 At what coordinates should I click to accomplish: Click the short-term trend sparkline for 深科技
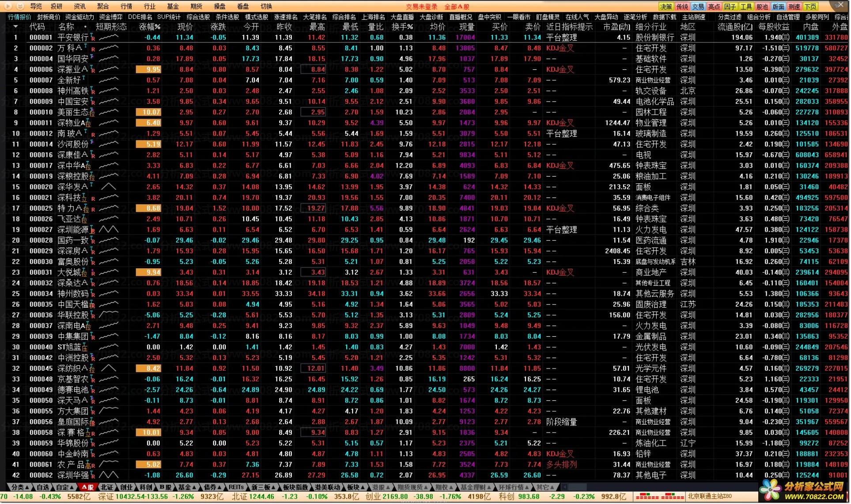109,197
